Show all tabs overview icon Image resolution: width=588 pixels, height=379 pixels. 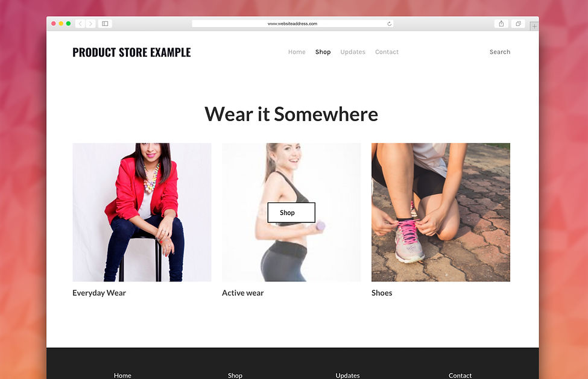click(x=518, y=23)
